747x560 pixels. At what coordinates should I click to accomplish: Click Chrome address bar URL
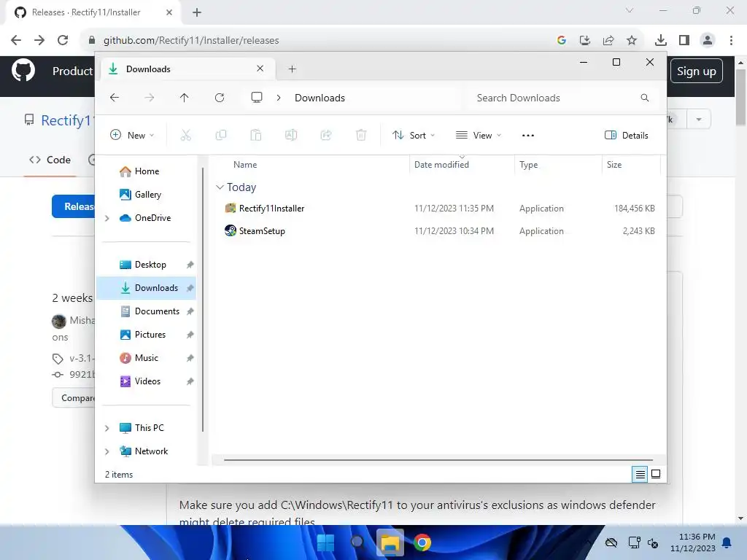191,40
